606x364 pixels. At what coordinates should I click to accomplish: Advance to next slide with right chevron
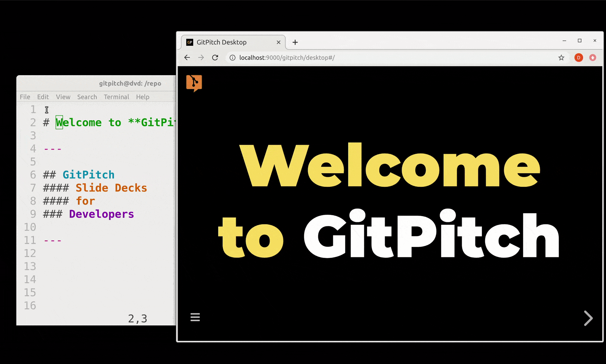(x=588, y=318)
